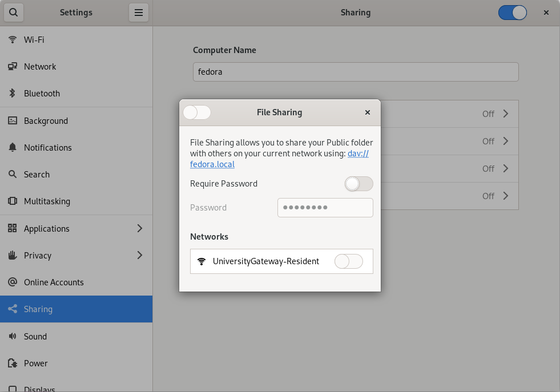Click the Wi-Fi signal icon beside UniversityGateway-Resident
The image size is (560, 392).
point(202,261)
